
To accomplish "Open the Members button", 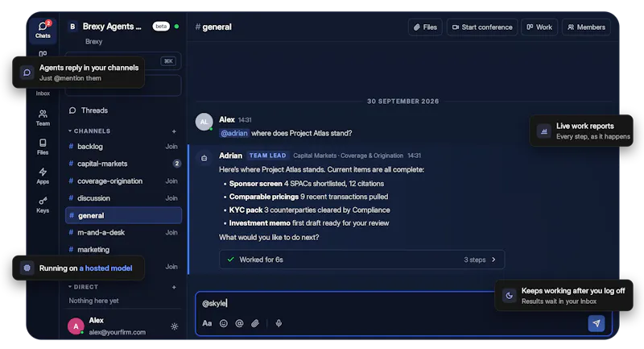I will 586,27.
